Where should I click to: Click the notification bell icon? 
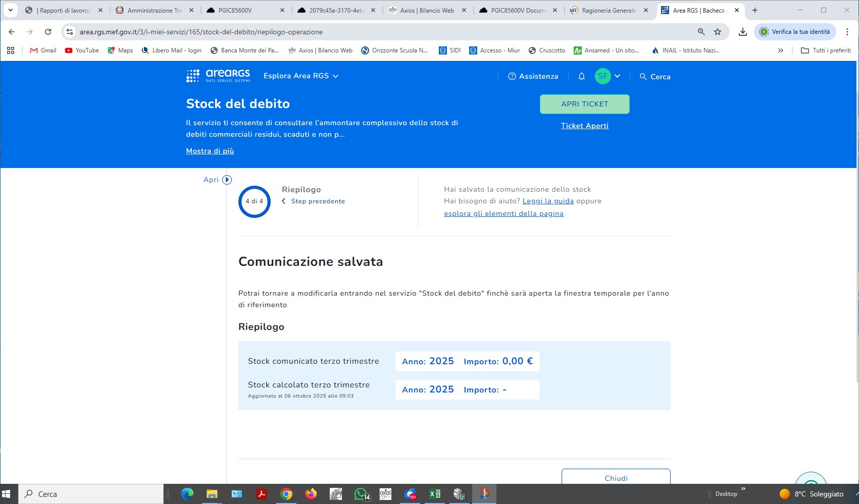pos(581,76)
